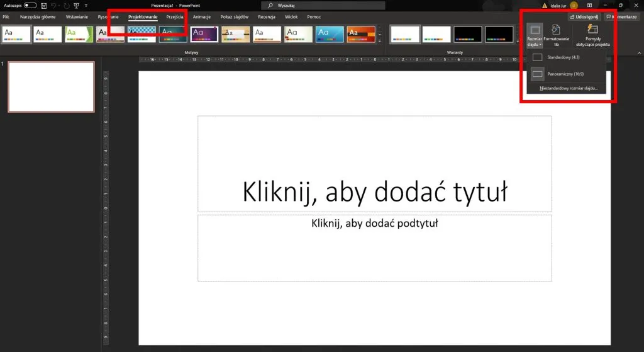Viewport: 644px width, 352px height.
Task: Apply the black variant in Warianty
Action: (468, 34)
